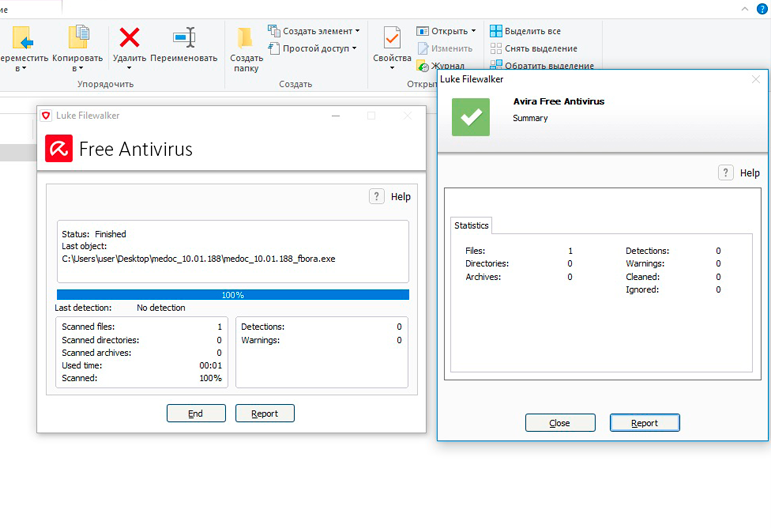
Task: Close the Summary window with the X
Action: click(756, 79)
